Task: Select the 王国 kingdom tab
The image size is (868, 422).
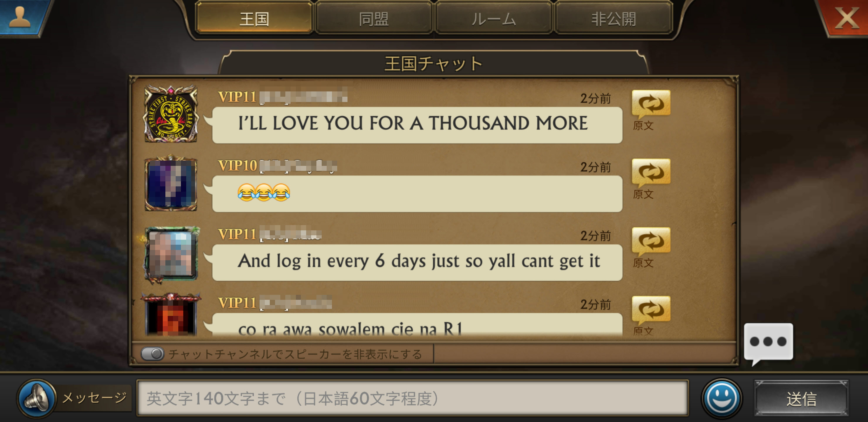Action: (255, 18)
